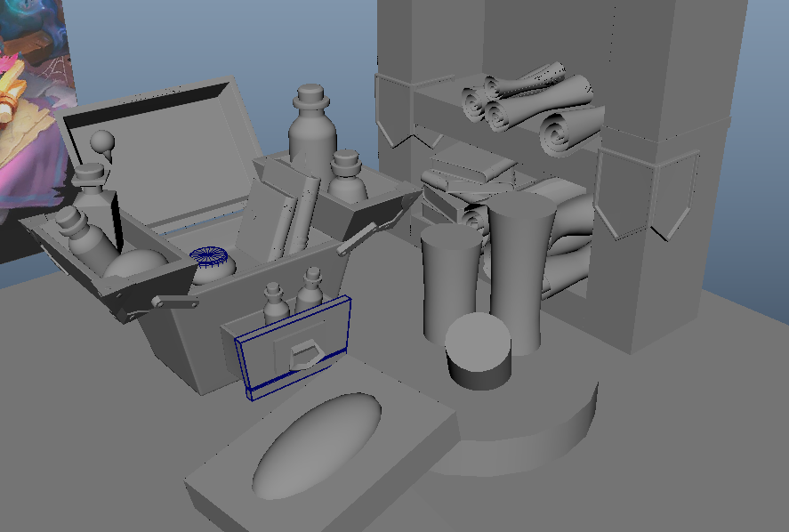This screenshot has height=532, width=789.
Task: Click the left tray's side handle
Action: [174, 302]
